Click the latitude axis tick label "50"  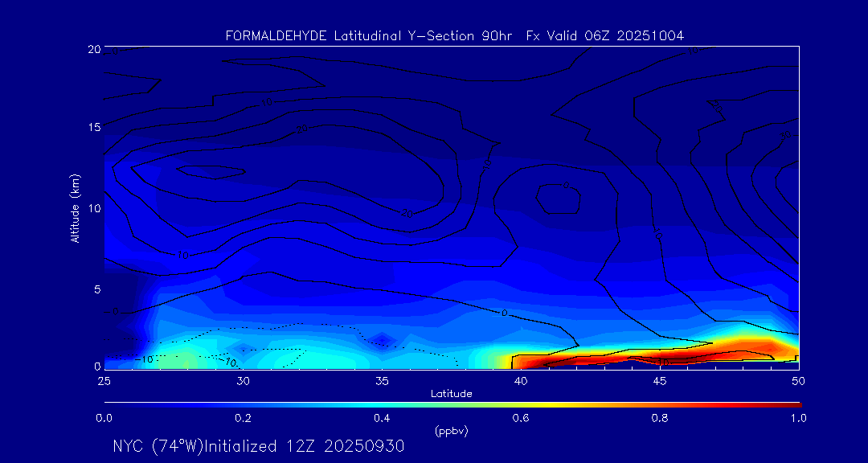coord(798,381)
